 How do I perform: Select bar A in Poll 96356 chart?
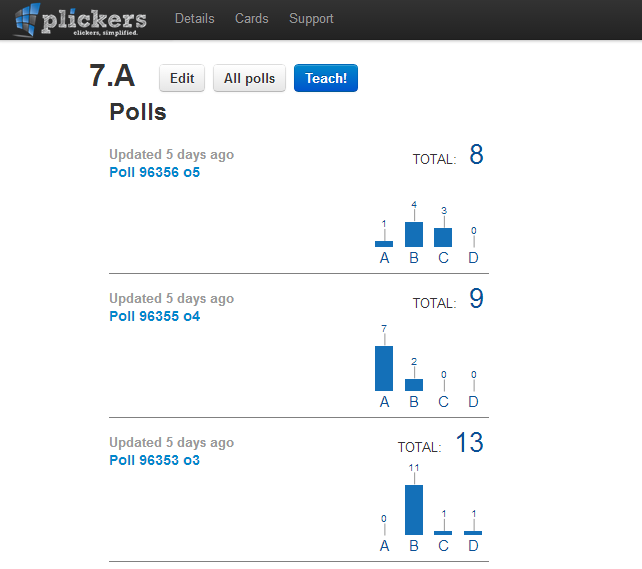pos(384,244)
